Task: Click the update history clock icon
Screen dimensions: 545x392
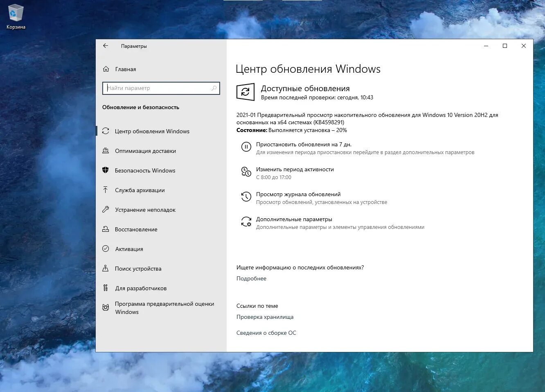Action: [x=246, y=197]
